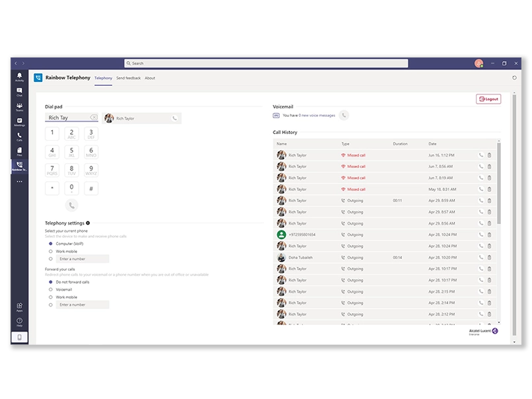Select custom number radio for forwarding
The height and width of the screenshot is (399, 532).
51,305
